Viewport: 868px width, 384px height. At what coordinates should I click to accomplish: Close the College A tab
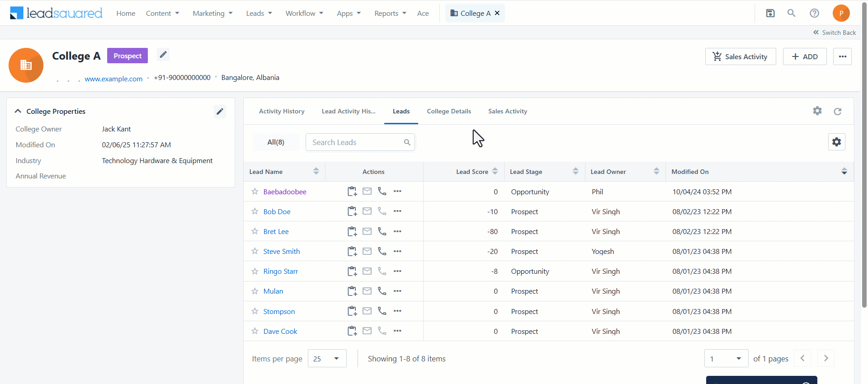coord(497,13)
